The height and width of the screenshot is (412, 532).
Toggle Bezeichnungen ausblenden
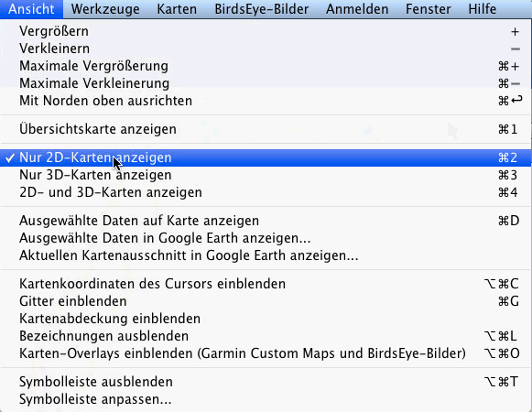click(266, 336)
